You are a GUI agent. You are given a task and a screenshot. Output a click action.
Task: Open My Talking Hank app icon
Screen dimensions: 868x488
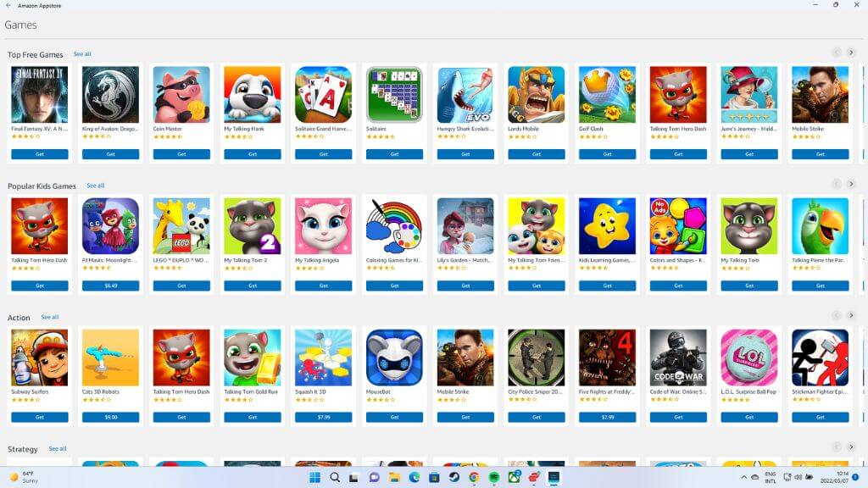(x=253, y=95)
